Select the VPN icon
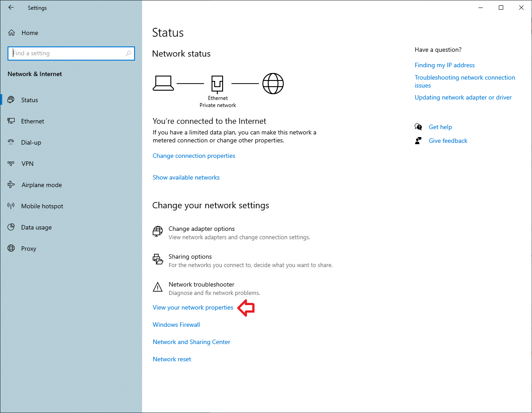532x413 pixels. point(12,164)
